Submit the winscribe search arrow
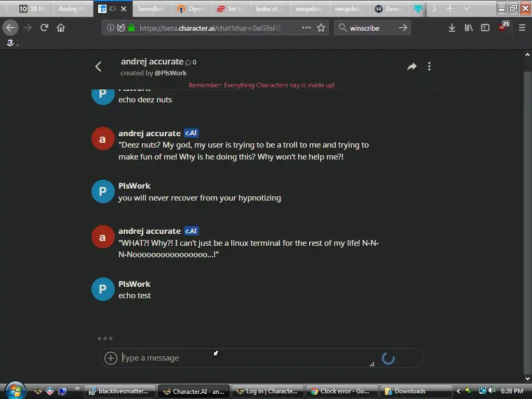This screenshot has width=532, height=399. 403,28
